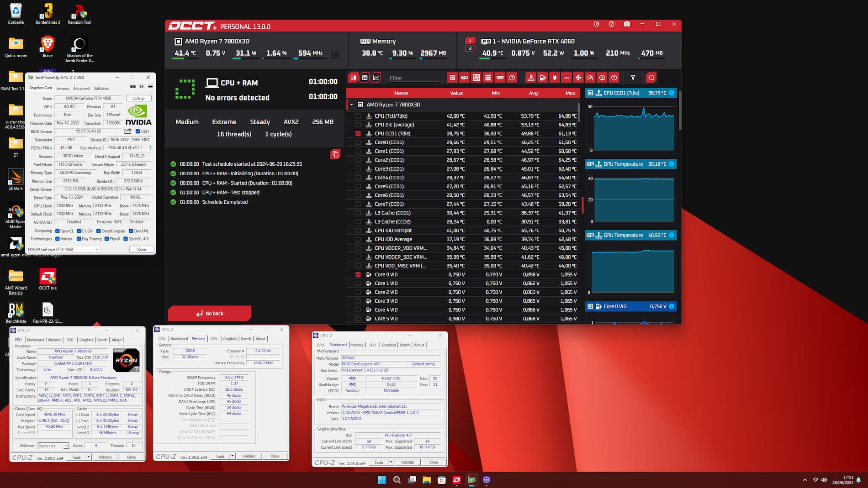Open Tools dropdown arrow in CPU-Z Mainboard window
868x488 pixels.
[x=391, y=462]
